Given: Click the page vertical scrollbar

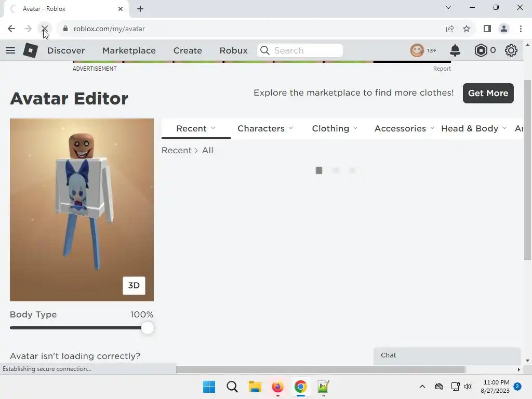Looking at the screenshot, I should (527, 170).
